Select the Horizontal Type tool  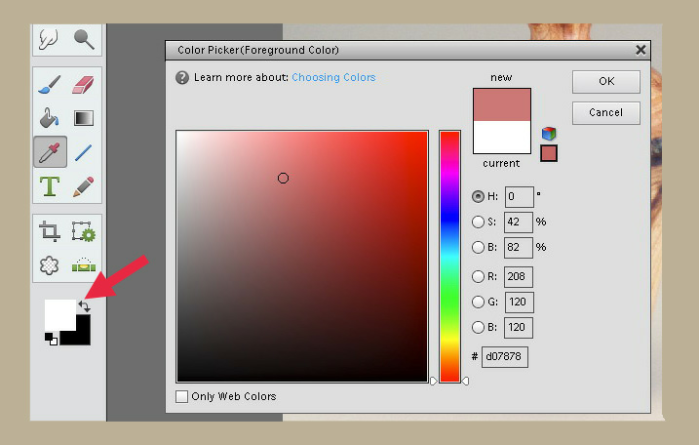49,186
